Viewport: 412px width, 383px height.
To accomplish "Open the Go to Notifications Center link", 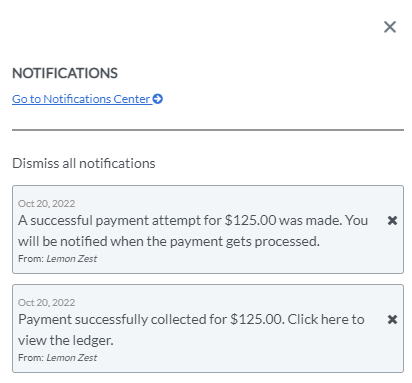I will click(87, 99).
